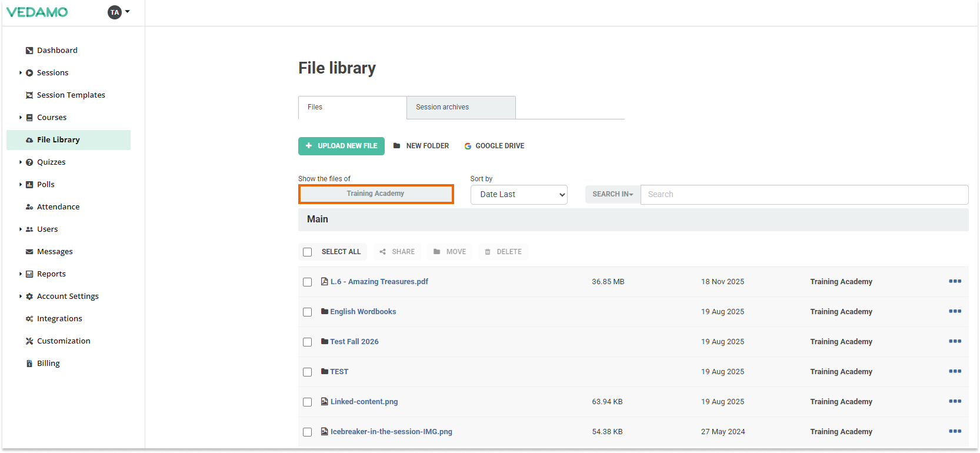
Task: Switch to the Session archives tab
Action: pos(461,107)
